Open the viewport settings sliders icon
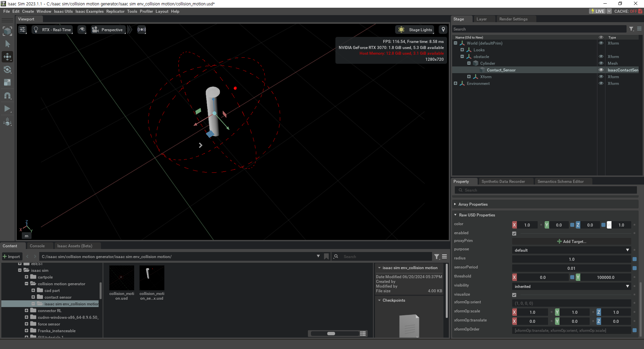The width and height of the screenshot is (644, 349). (x=22, y=30)
